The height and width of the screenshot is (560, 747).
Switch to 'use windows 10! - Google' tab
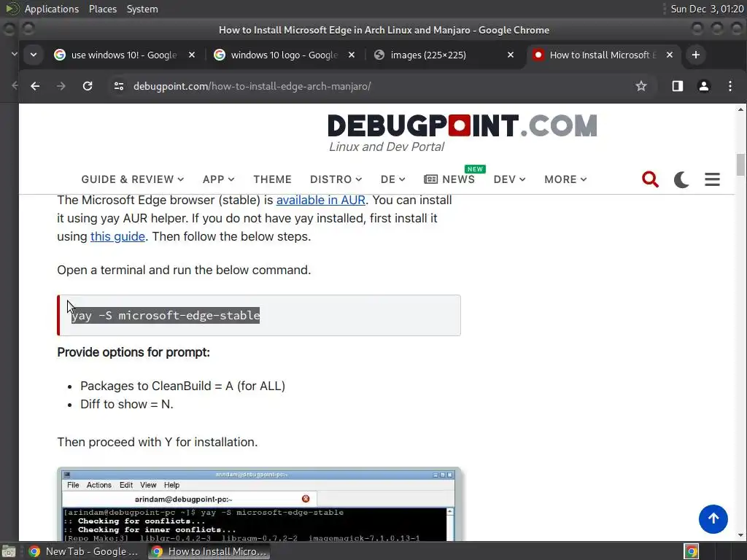click(x=124, y=55)
